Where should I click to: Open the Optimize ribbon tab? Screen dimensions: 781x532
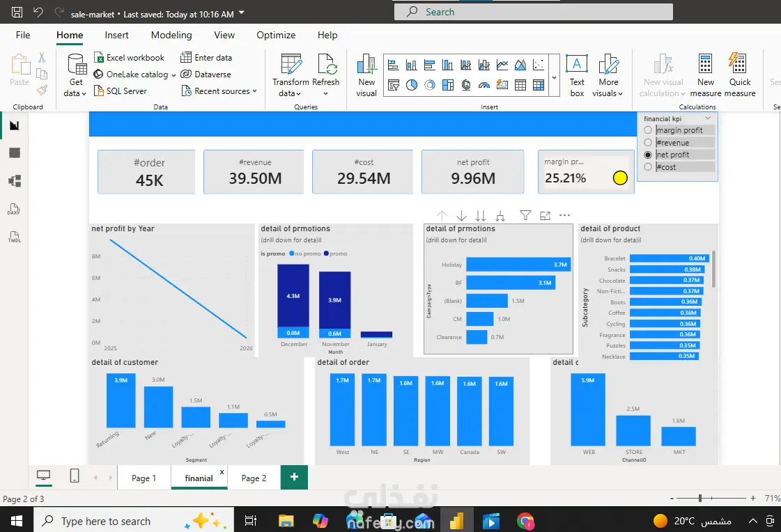point(276,35)
